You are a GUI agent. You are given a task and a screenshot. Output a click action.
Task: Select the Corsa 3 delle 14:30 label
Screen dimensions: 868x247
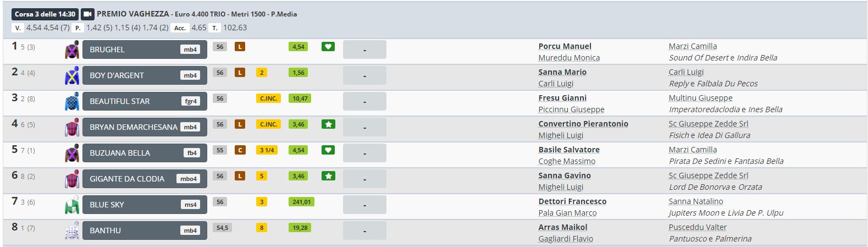tap(45, 14)
